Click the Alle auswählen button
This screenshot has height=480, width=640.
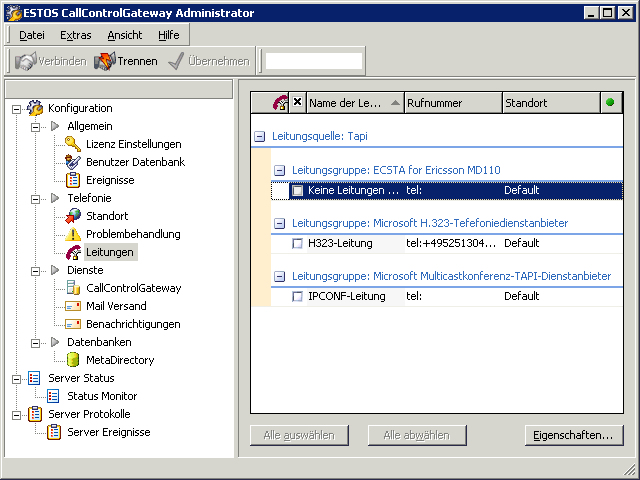click(299, 435)
